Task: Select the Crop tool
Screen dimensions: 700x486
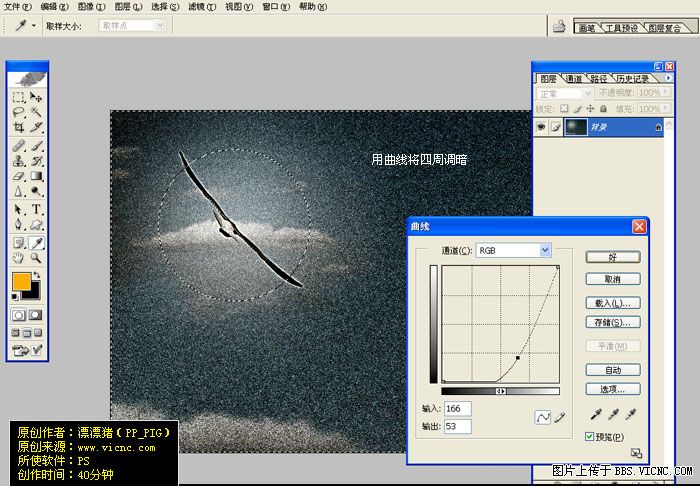Action: 18,127
